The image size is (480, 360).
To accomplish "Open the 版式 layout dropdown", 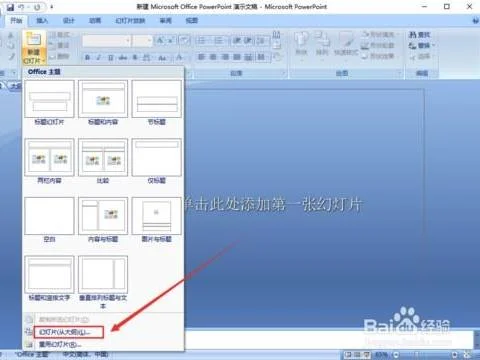I will [x=61, y=35].
